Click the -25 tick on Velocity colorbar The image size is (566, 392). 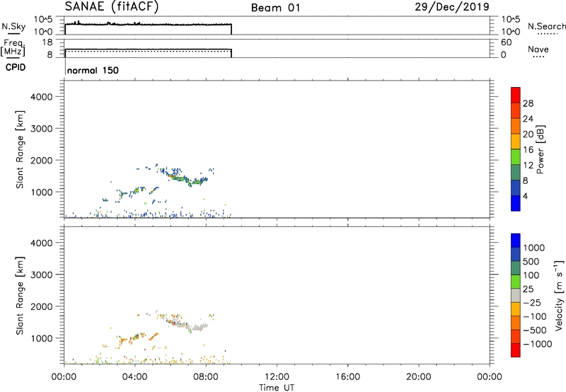click(x=532, y=302)
